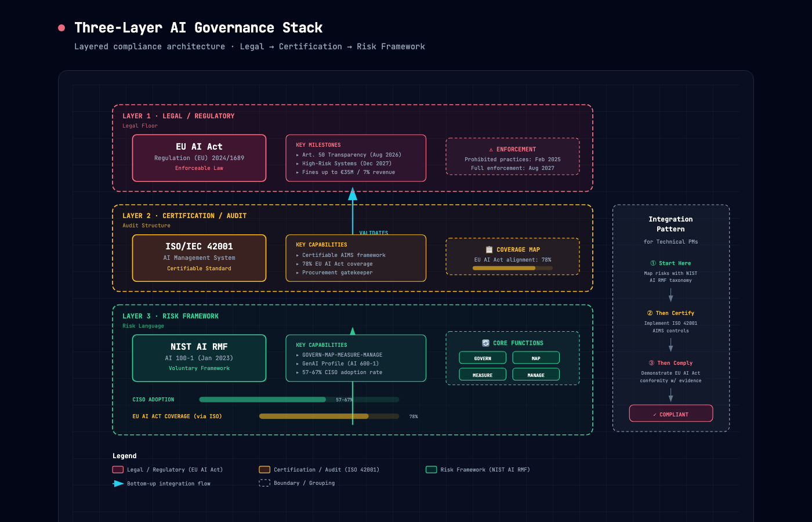Image resolution: width=812 pixels, height=522 pixels.
Task: Click 'GOVERN-MAP-MEASURE-MANAGE' bullet text
Action: pyautogui.click(x=342, y=355)
